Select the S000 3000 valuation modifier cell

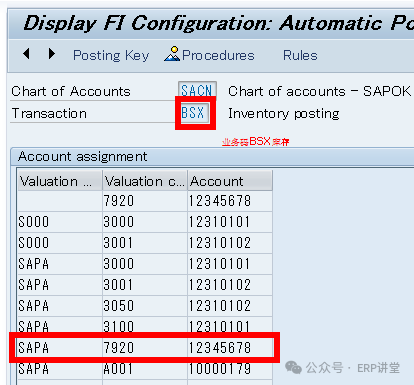click(60, 222)
